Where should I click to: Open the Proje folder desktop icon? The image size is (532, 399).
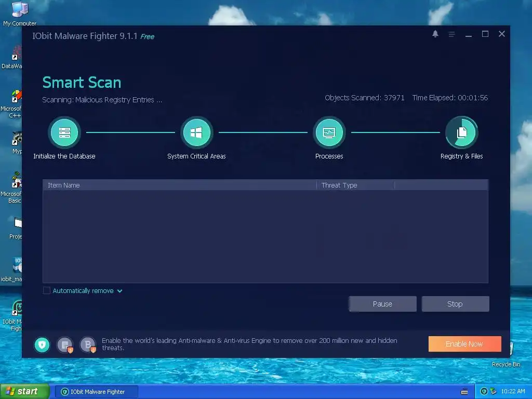[x=16, y=228]
